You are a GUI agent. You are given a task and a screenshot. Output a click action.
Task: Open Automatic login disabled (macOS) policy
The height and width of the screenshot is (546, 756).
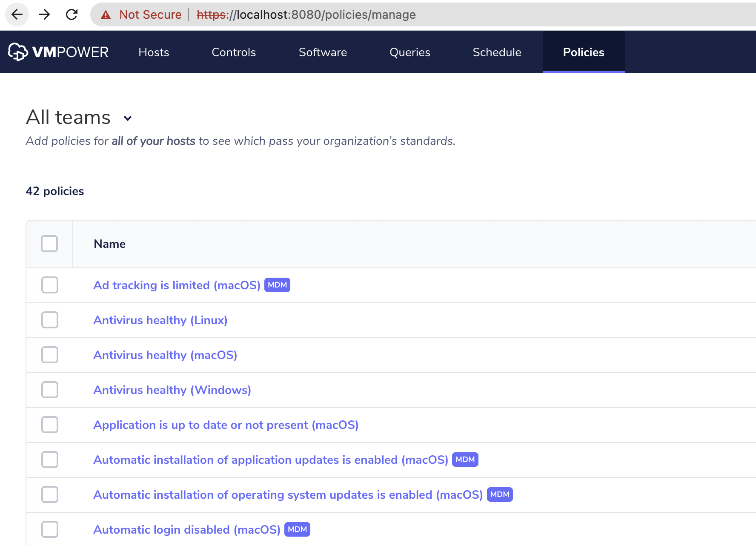187,529
